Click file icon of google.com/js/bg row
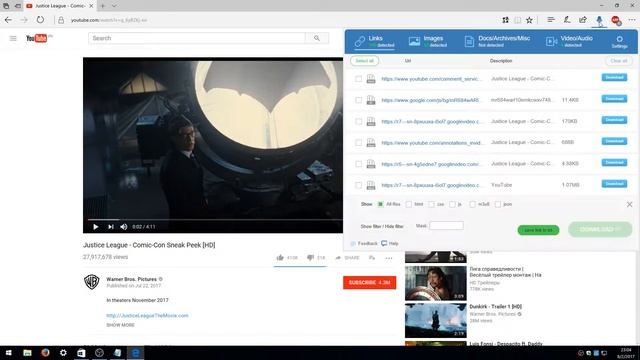This screenshot has width=640, height=360. 371,100
